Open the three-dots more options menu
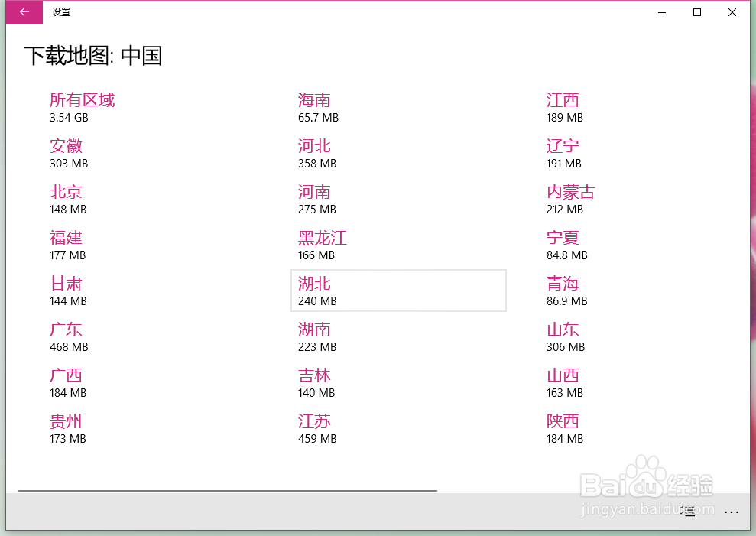This screenshot has height=536, width=756. click(732, 512)
